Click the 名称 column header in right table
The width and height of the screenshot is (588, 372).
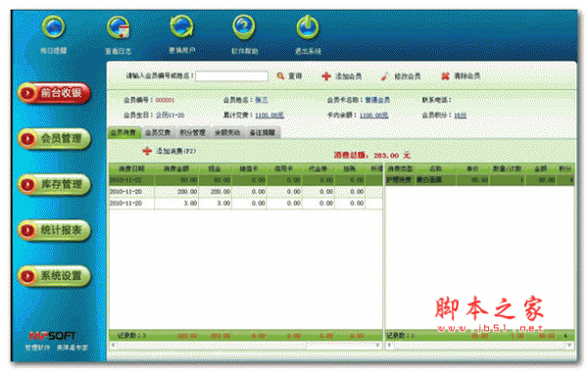[435, 169]
